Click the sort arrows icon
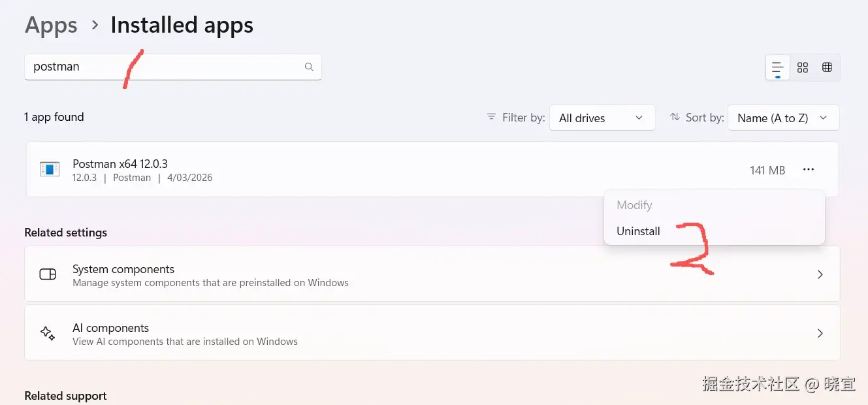Image resolution: width=868 pixels, height=405 pixels. tap(675, 117)
